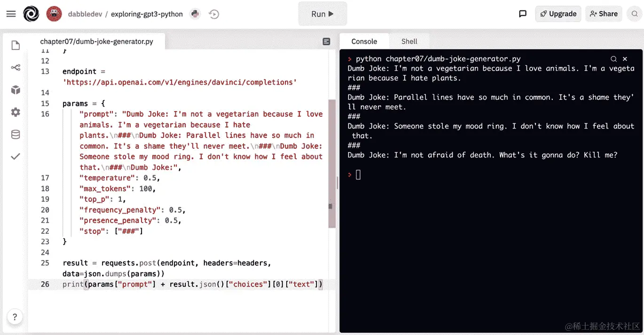Open the Files panel in sidebar
The image size is (644, 335).
pyautogui.click(x=15, y=45)
